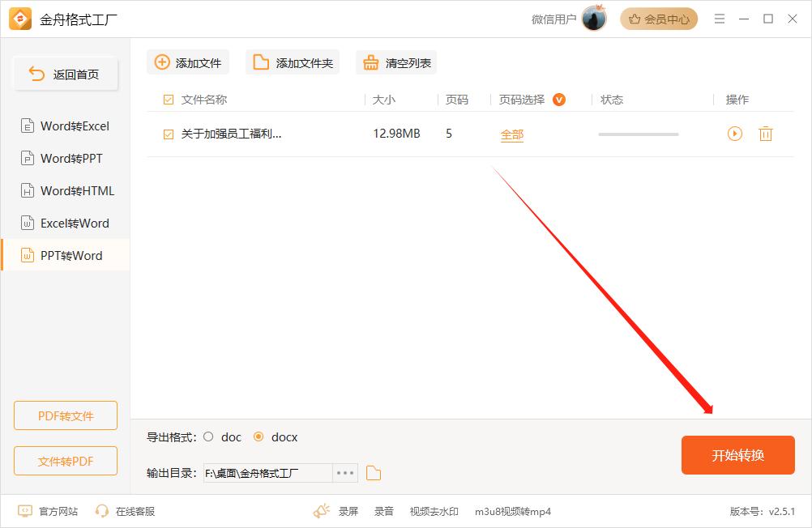Screen dimensions: 812x528
Task: Open the 全部 page range selector
Action: click(x=512, y=134)
